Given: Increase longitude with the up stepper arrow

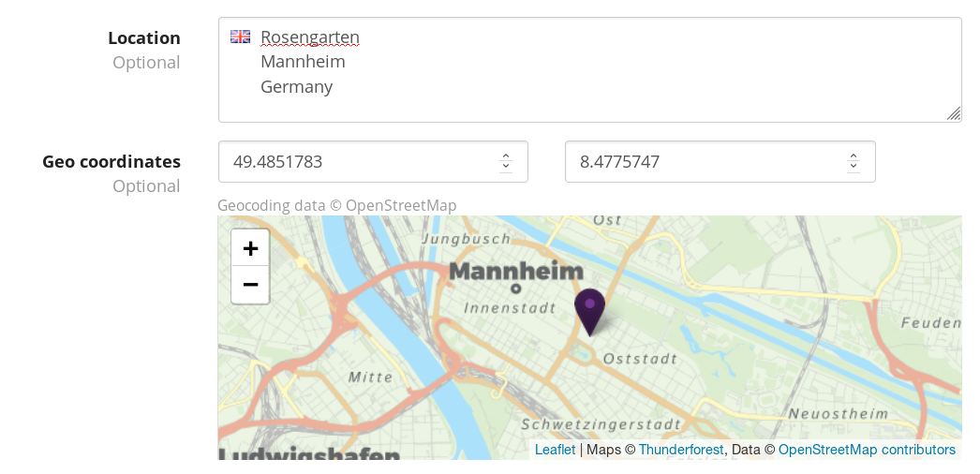Looking at the screenshot, I should coord(853,156).
